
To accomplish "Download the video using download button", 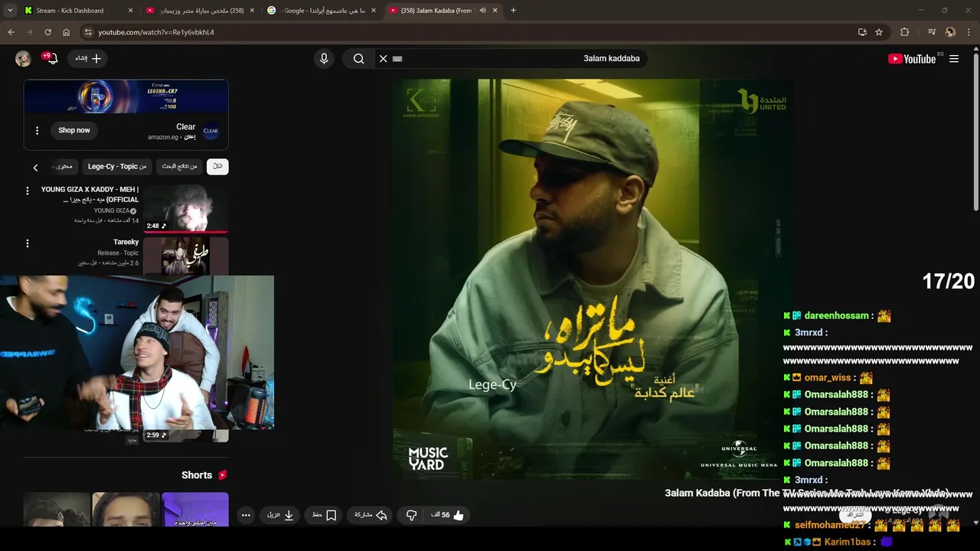I will pos(280,515).
